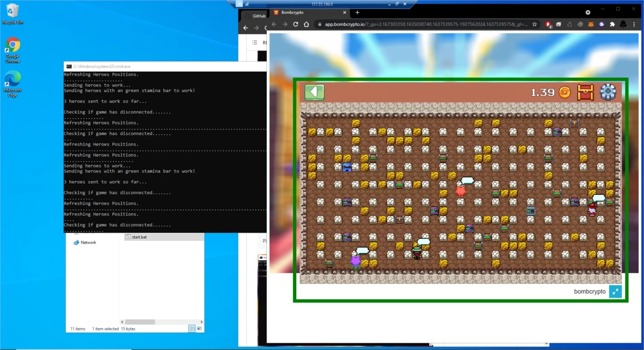Switch Explorer to details view
This screenshot has width=644, height=350.
[192, 329]
